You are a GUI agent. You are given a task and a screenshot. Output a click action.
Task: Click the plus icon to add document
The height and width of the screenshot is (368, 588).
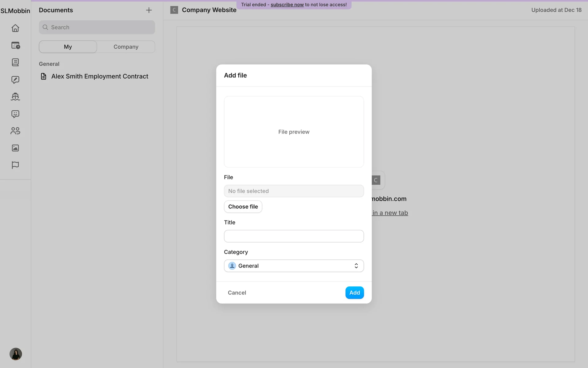point(149,10)
